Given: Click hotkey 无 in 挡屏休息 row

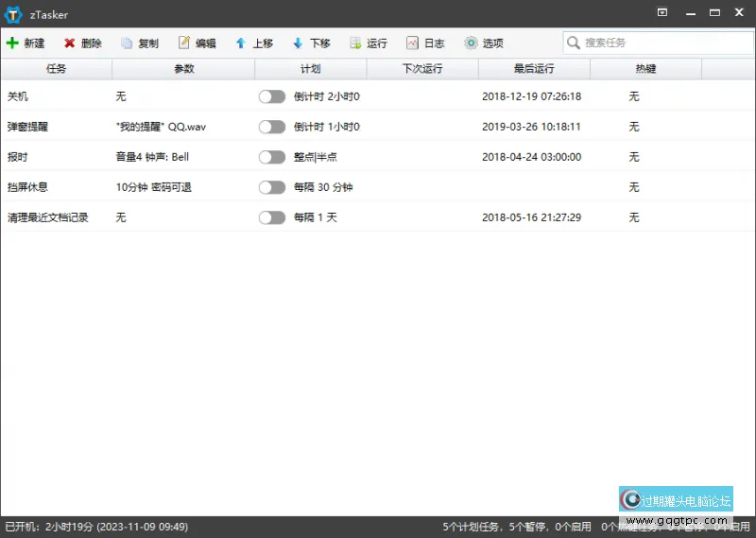Looking at the screenshot, I should pos(633,187).
